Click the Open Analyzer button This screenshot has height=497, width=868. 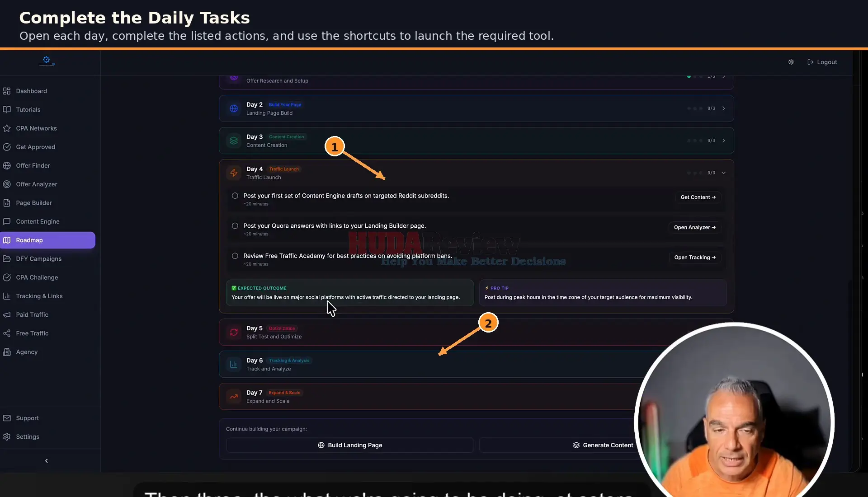(x=694, y=227)
